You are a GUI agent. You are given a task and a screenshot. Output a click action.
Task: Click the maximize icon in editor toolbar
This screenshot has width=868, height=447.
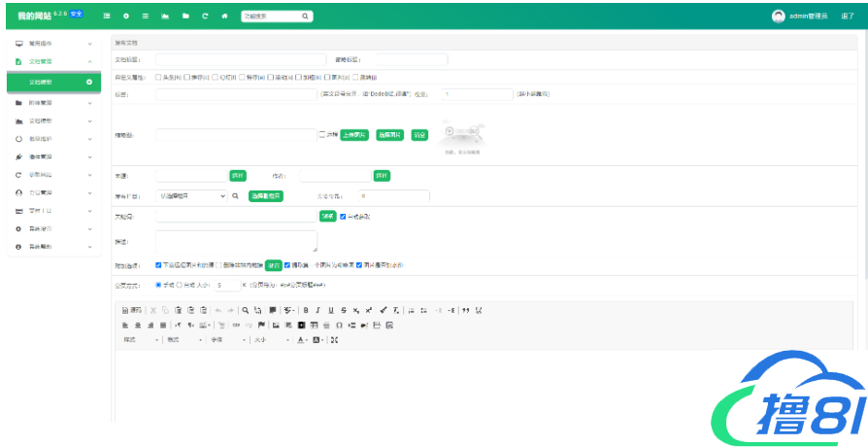(x=335, y=340)
